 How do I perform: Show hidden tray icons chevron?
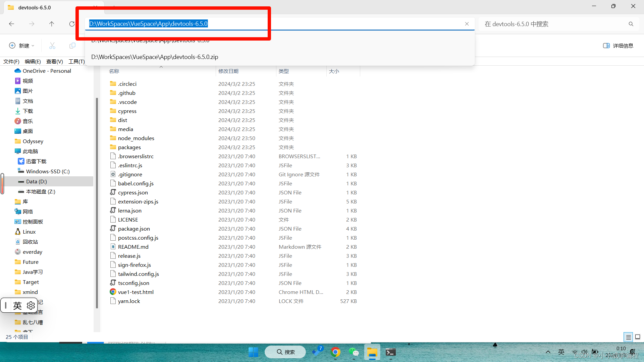pyautogui.click(x=548, y=352)
